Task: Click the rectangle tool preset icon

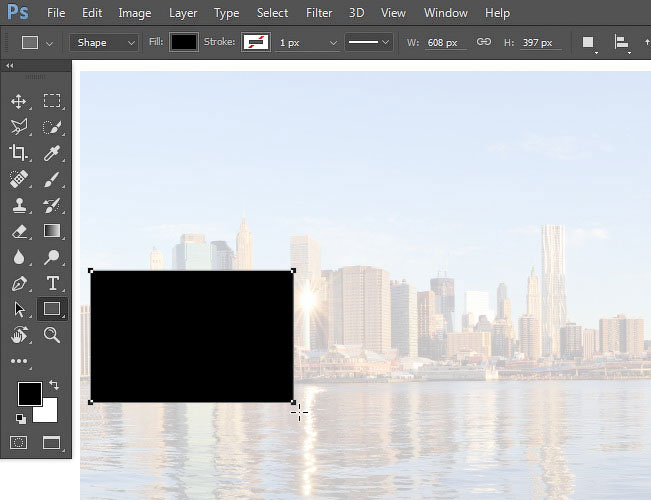Action: [x=30, y=42]
